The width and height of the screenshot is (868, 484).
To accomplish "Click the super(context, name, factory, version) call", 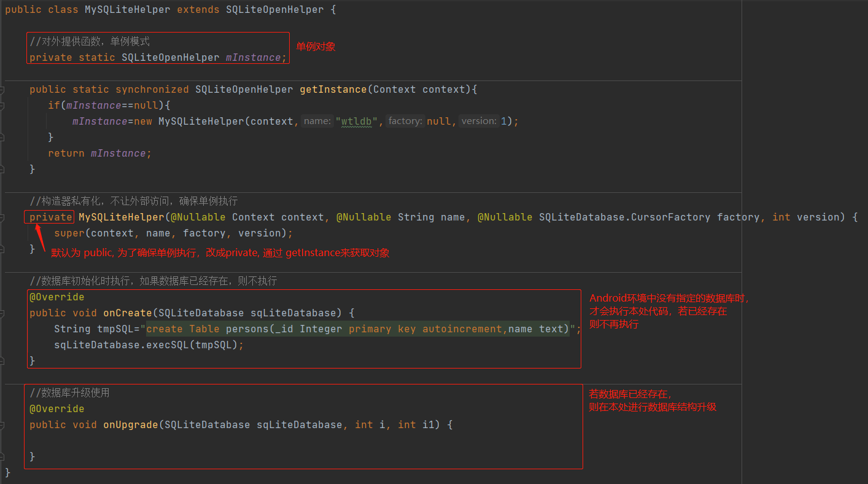I will click(x=174, y=233).
